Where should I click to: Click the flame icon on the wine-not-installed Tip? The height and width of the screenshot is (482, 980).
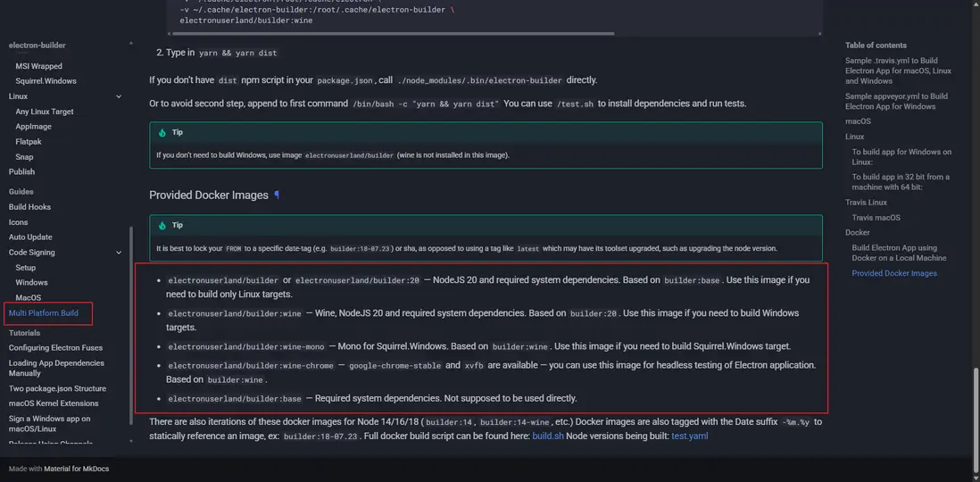click(162, 132)
